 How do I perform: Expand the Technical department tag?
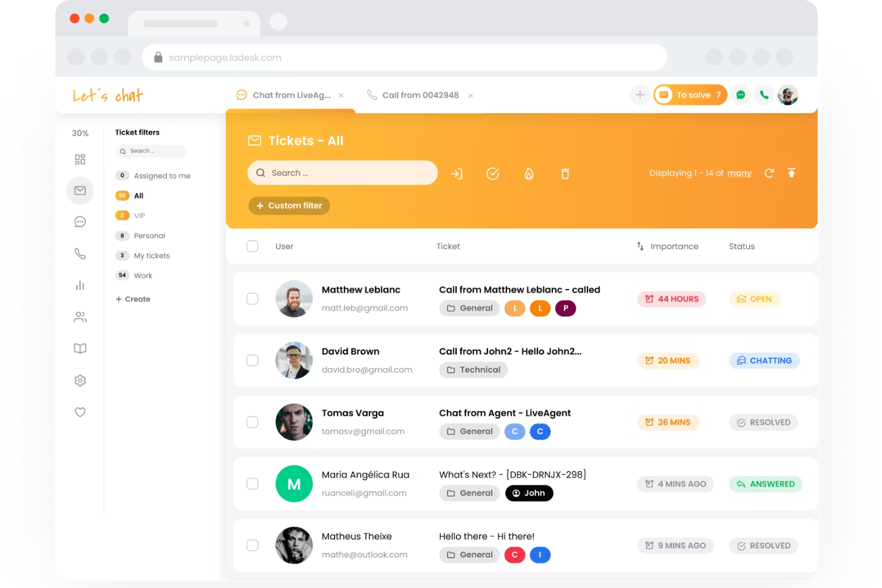pyautogui.click(x=473, y=369)
